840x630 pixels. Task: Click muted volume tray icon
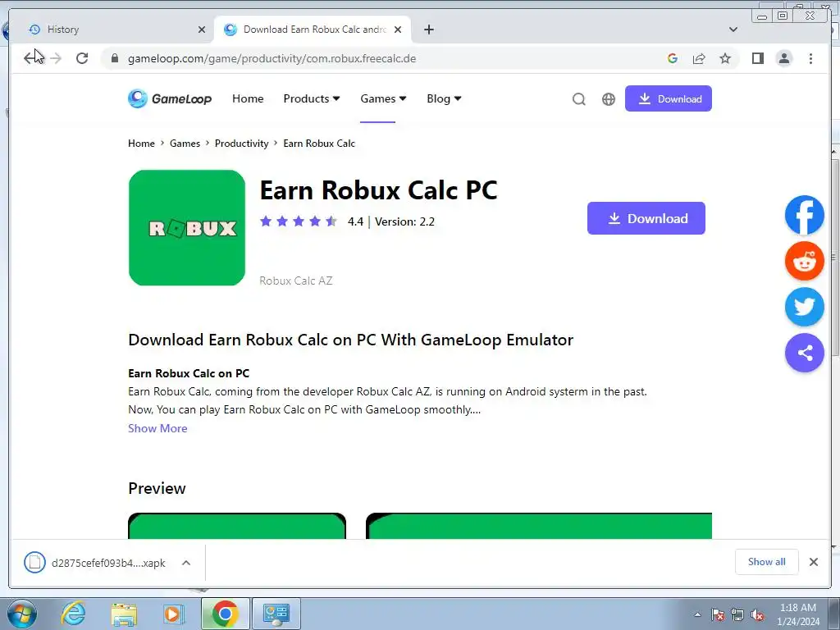(x=757, y=614)
